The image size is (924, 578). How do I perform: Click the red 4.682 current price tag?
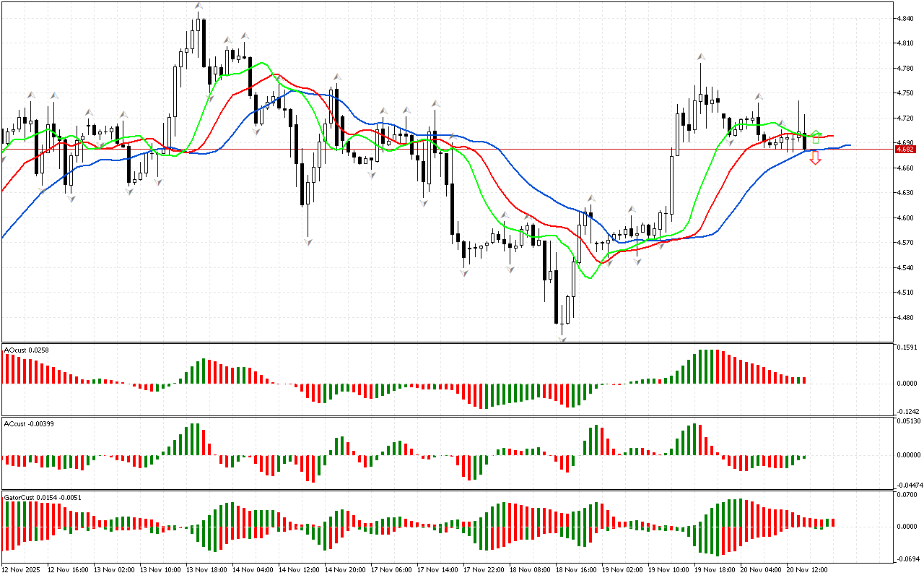(905, 150)
